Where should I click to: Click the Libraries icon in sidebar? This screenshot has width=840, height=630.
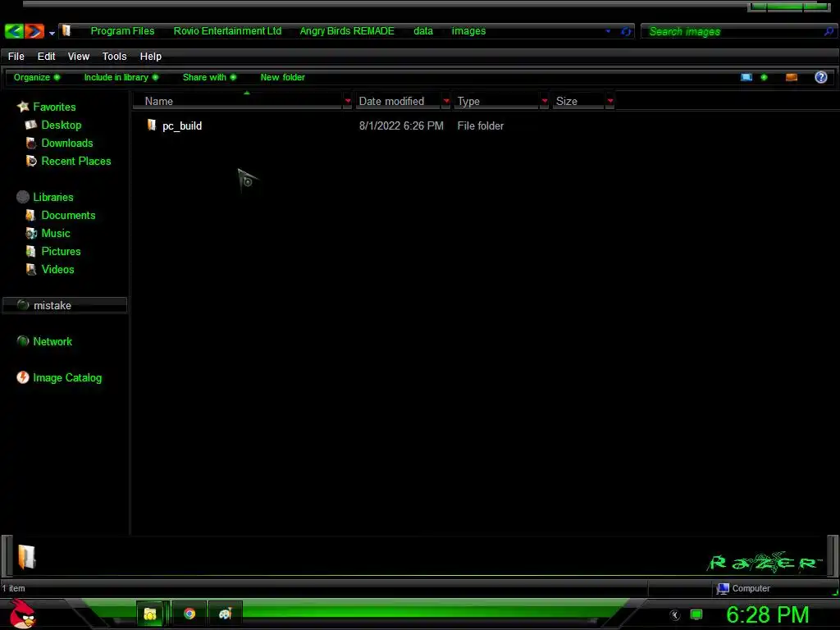click(22, 197)
